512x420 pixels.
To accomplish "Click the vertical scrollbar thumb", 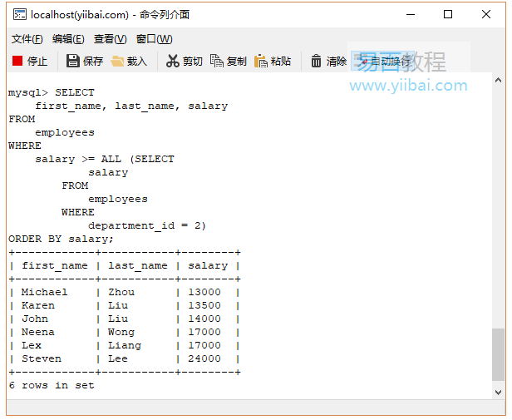I will click(x=498, y=353).
